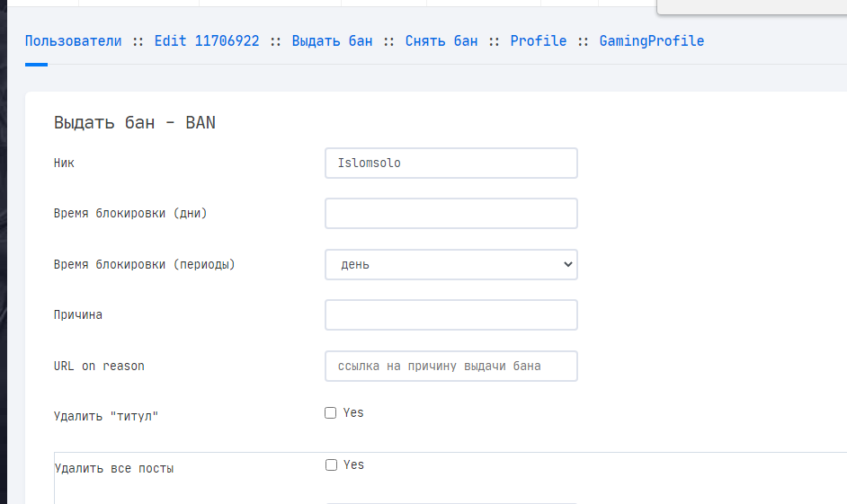This screenshot has height=504, width=847.
Task: Focus the Время блокировки (дни) field
Action: (451, 213)
